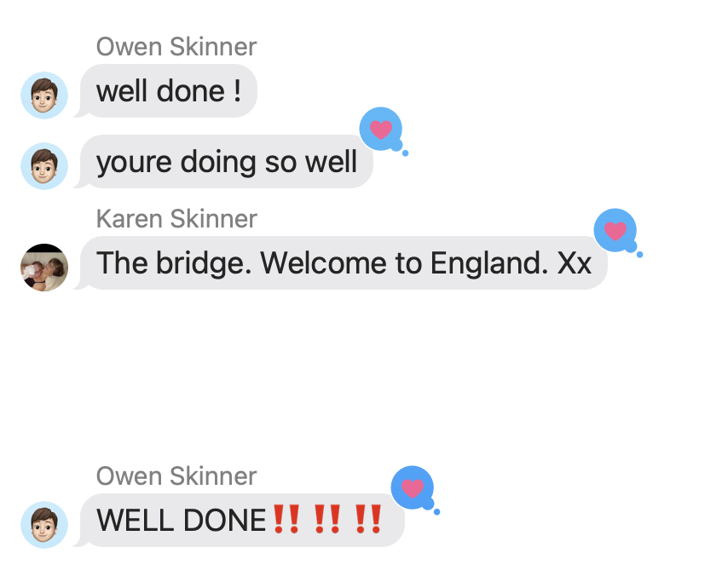728x576 pixels.
Task: Select the "well done !" message bubble
Action: pyautogui.click(x=168, y=91)
